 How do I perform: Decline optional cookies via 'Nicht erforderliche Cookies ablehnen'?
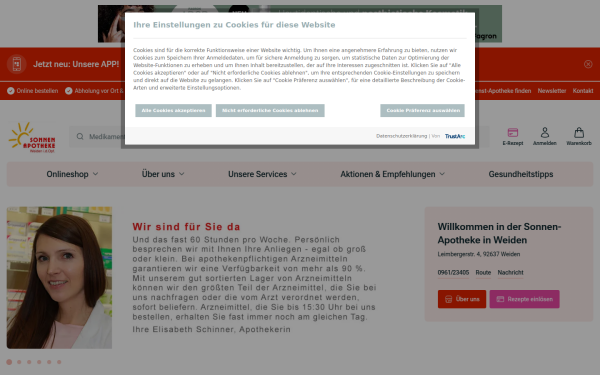click(270, 111)
